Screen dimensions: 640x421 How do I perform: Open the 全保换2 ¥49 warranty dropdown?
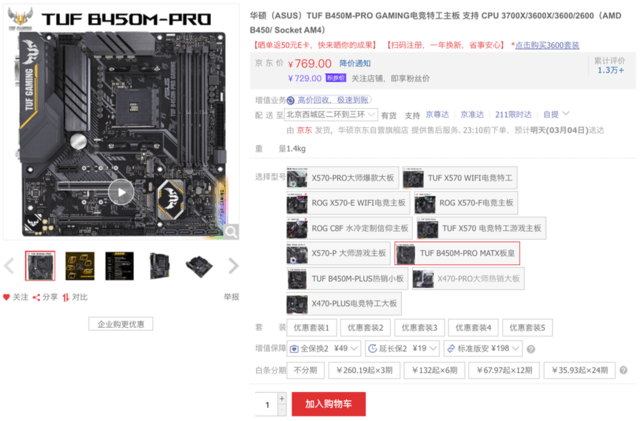pyautogui.click(x=324, y=349)
